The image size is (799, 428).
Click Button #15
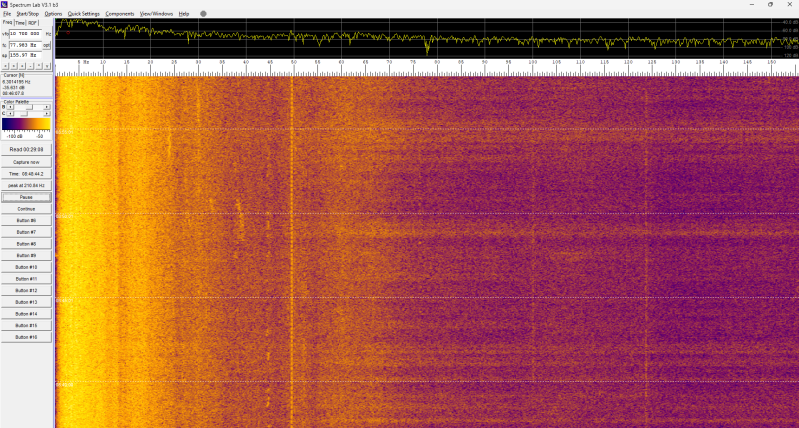[26, 325]
